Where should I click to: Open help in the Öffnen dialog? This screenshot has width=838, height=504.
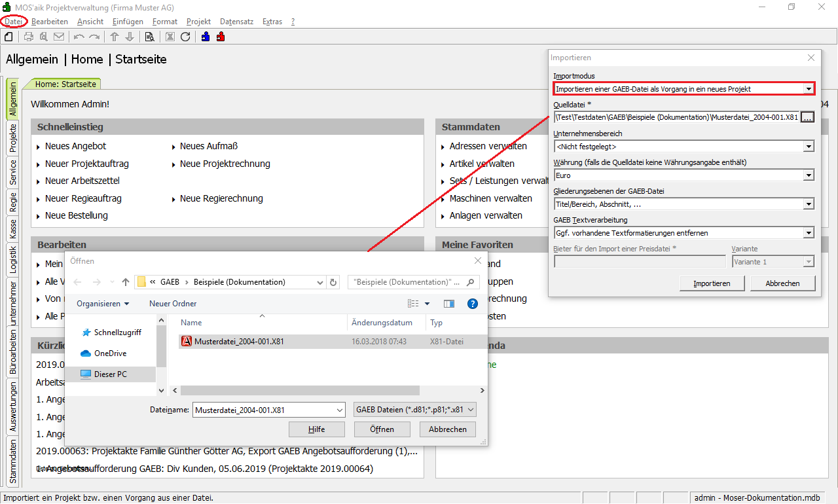[472, 304]
